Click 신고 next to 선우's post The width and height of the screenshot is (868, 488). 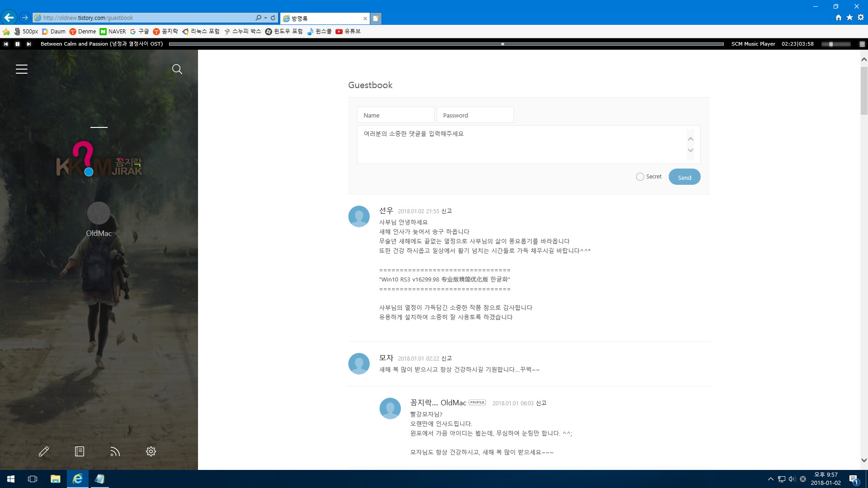(x=447, y=211)
